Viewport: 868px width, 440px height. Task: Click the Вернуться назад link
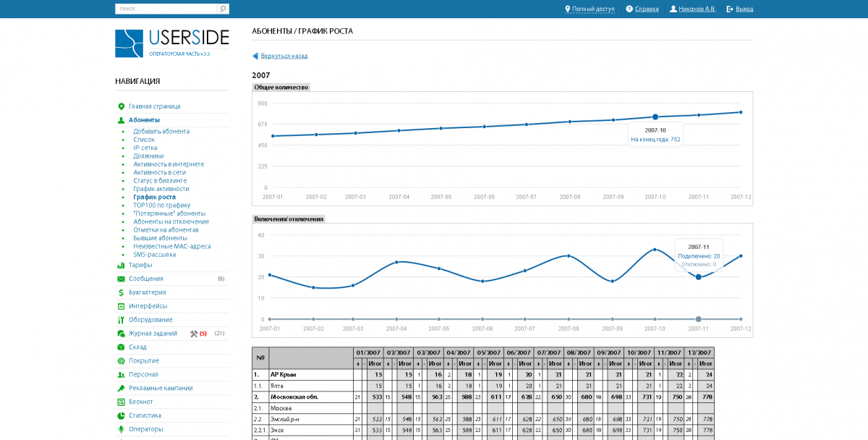pyautogui.click(x=284, y=56)
